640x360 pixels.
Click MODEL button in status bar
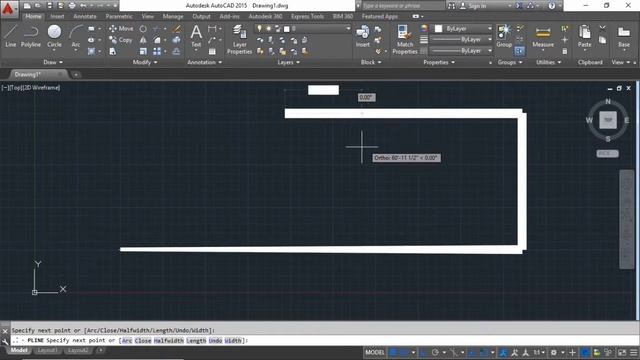[375, 352]
